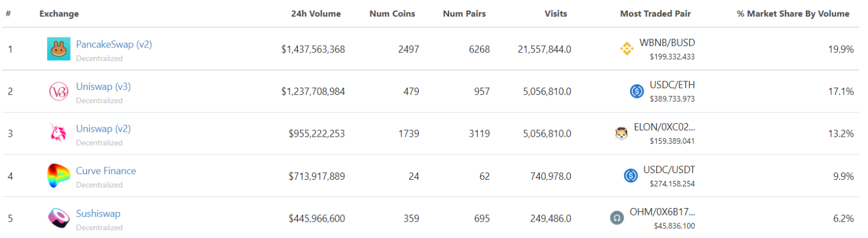Open the Curve Finance exchange link
This screenshot has width=868, height=238.
tap(106, 171)
